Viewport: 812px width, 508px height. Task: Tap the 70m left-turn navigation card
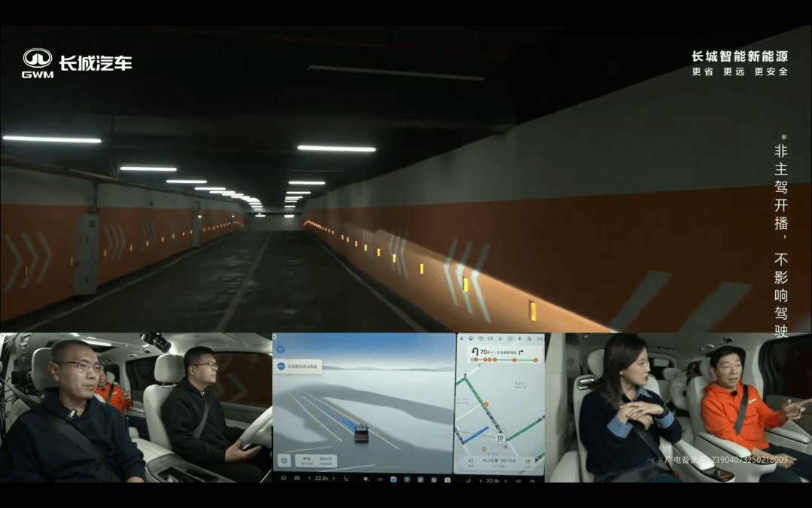tap(505, 354)
